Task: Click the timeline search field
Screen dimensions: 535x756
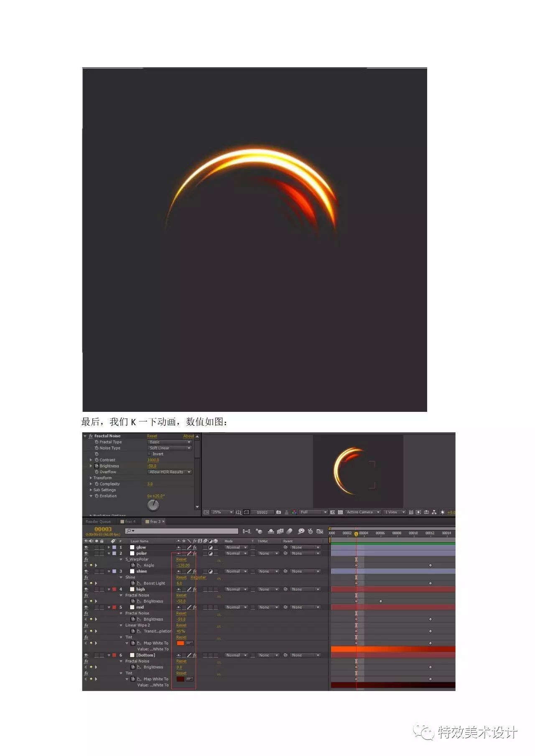Action: point(182,531)
